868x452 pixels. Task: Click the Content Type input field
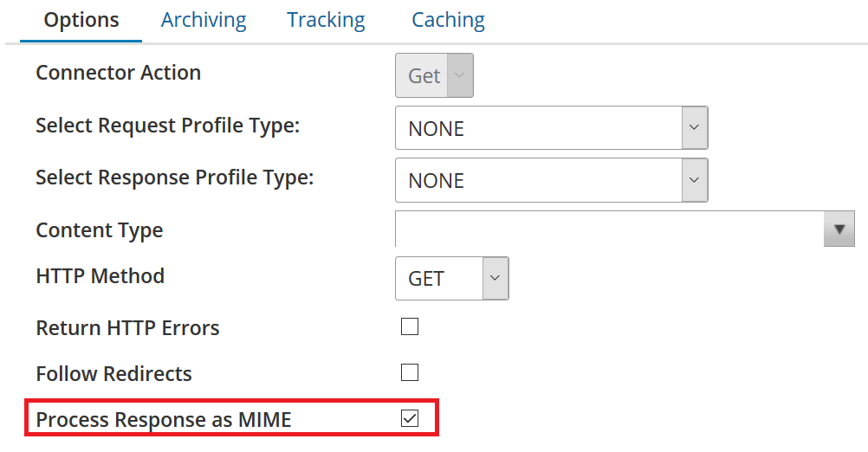pyautogui.click(x=608, y=229)
